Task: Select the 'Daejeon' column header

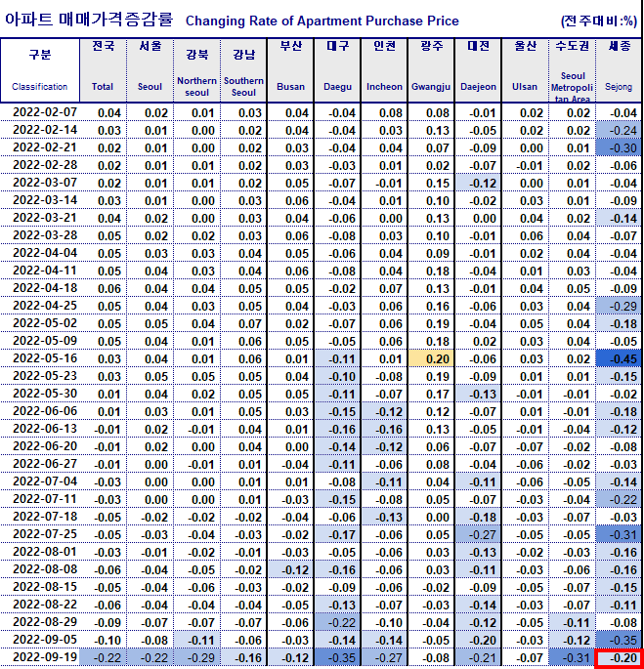Action: coord(478,70)
